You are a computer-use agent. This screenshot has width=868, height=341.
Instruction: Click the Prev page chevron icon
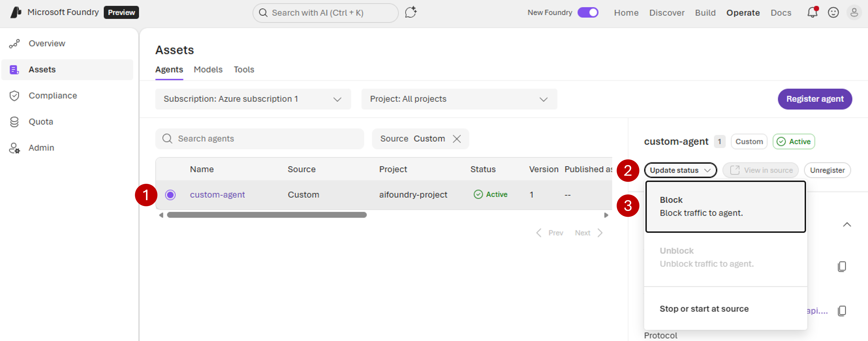pyautogui.click(x=539, y=233)
